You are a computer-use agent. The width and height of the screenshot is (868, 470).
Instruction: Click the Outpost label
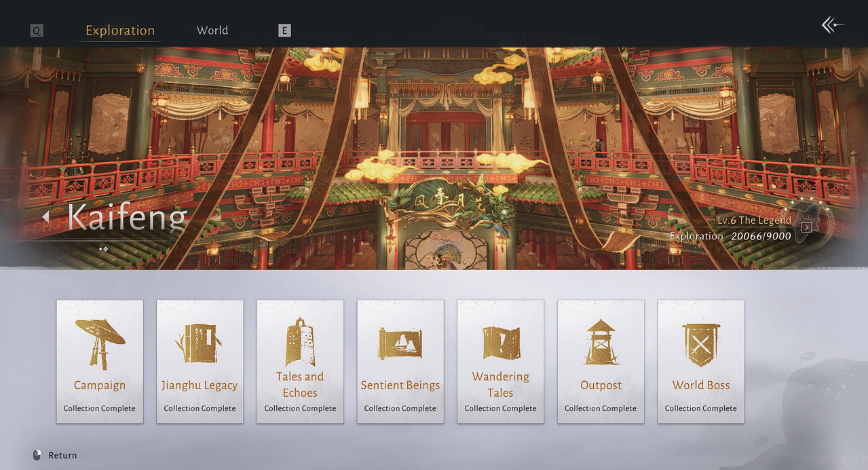point(601,385)
